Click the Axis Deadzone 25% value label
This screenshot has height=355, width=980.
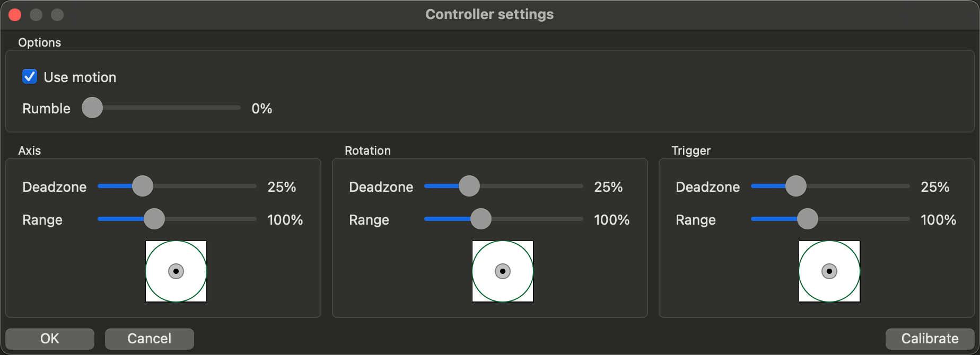point(282,187)
